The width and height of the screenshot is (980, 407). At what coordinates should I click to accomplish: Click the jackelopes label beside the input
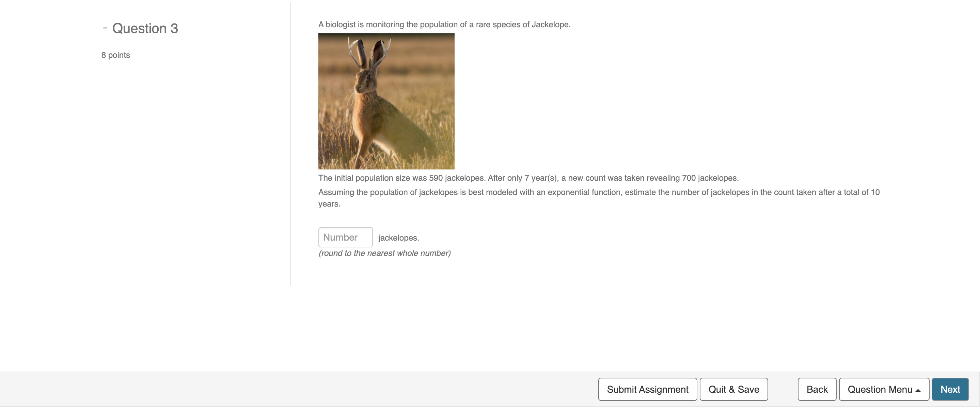coord(398,237)
